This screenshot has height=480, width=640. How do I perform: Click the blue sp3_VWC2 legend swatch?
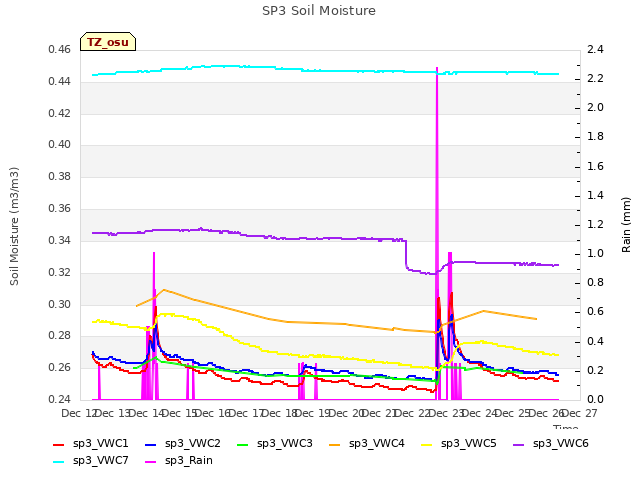click(x=151, y=444)
